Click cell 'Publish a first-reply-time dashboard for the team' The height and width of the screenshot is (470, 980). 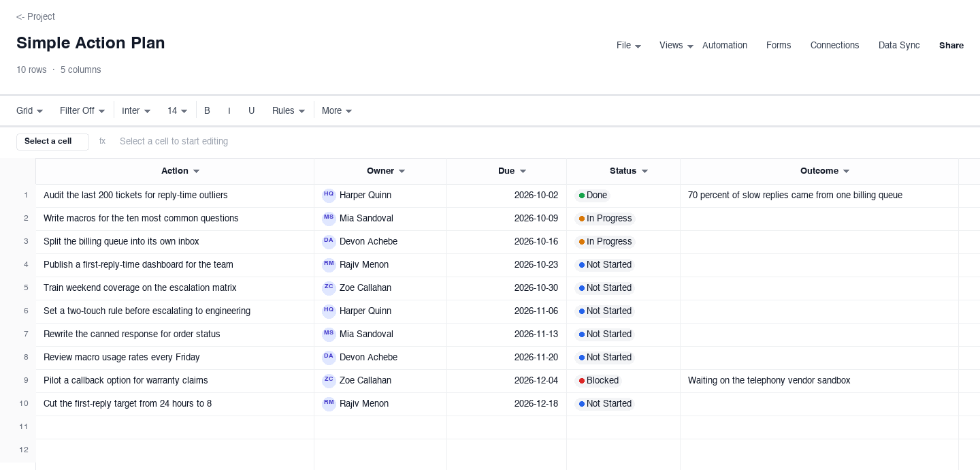tap(175, 265)
